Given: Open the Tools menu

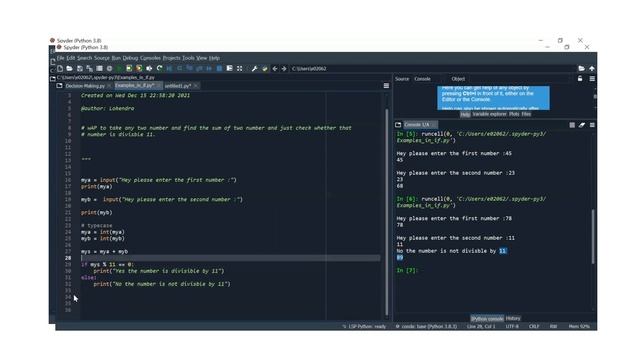Looking at the screenshot, I should click(188, 58).
